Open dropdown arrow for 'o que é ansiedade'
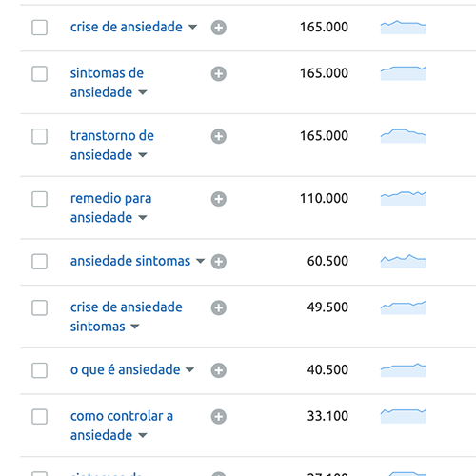Image resolution: width=476 pixels, height=476 pixels. point(189,369)
